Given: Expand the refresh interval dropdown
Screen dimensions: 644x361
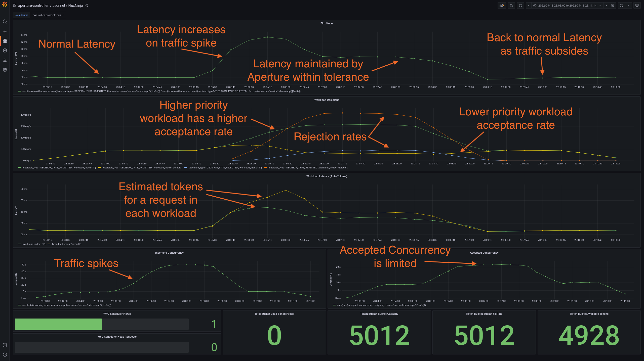Looking at the screenshot, I should click(628, 6).
